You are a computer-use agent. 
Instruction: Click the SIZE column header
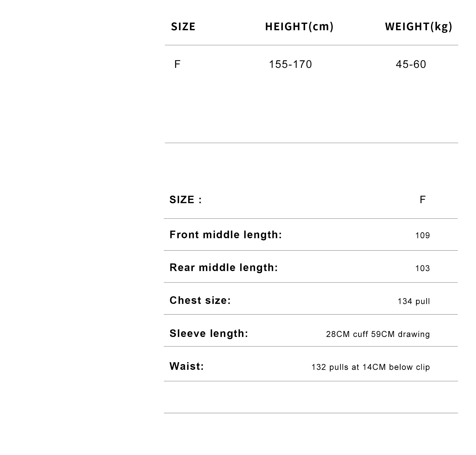point(183,27)
